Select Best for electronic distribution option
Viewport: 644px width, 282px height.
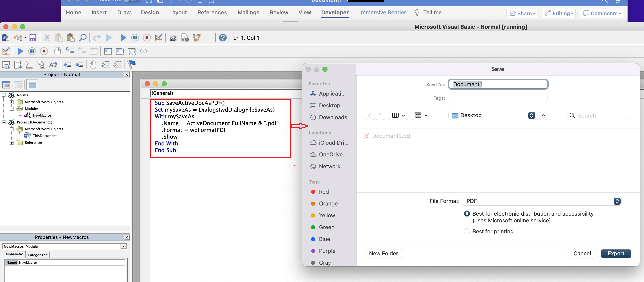coord(467,213)
